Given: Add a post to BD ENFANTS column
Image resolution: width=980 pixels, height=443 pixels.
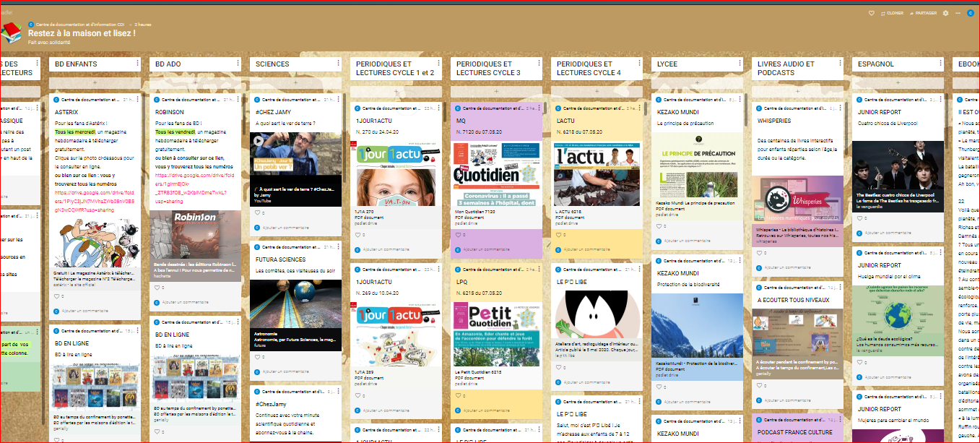Looking at the screenshot, I should (x=95, y=83).
